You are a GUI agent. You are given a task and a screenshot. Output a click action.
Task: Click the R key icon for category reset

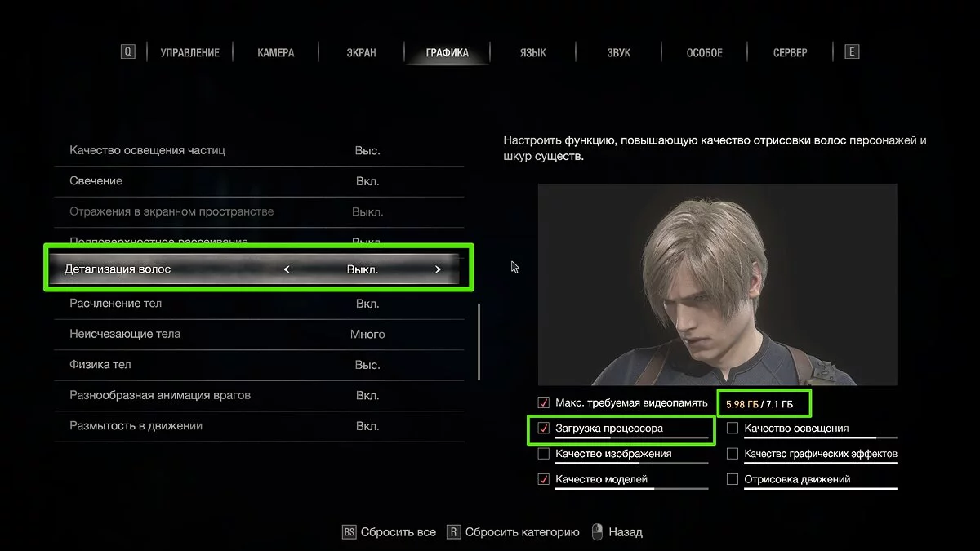pos(453,532)
